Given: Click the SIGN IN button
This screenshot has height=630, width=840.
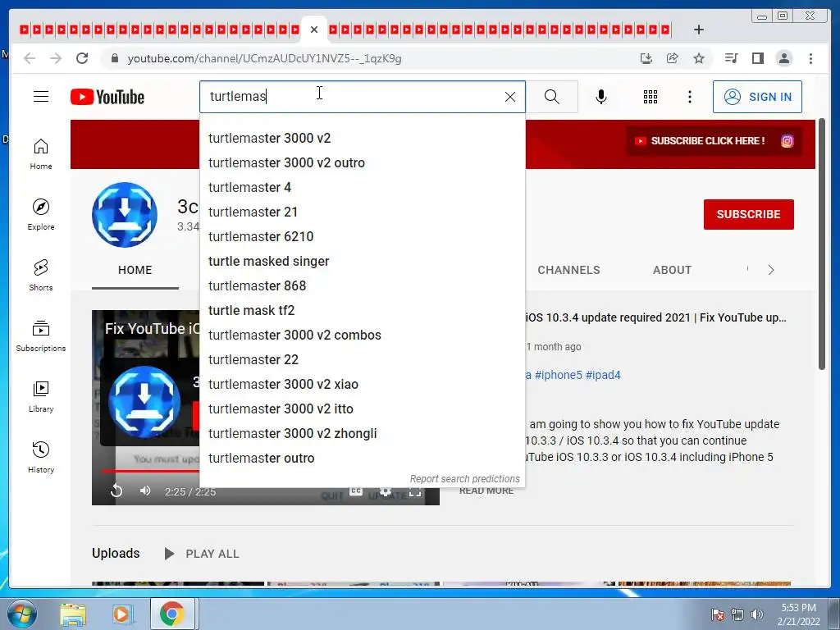Looking at the screenshot, I should pyautogui.click(x=757, y=97).
